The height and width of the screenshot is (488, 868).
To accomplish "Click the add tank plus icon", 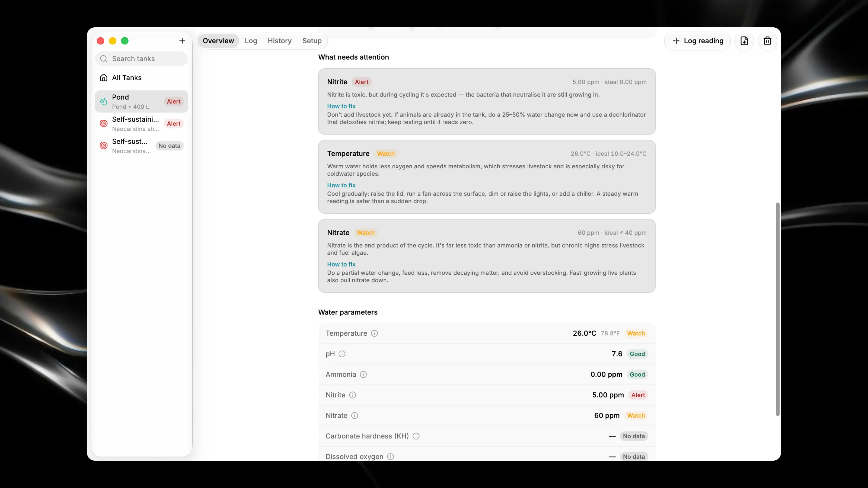I will 182,41.
